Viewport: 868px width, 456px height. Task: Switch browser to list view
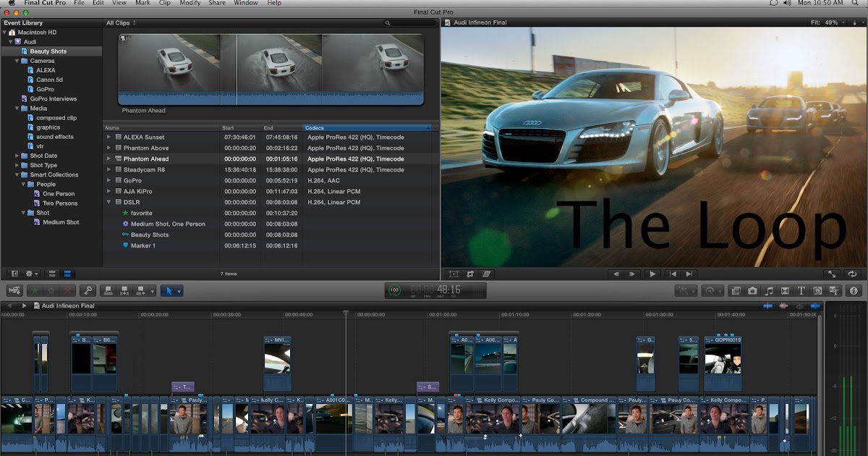pyautogui.click(x=68, y=274)
